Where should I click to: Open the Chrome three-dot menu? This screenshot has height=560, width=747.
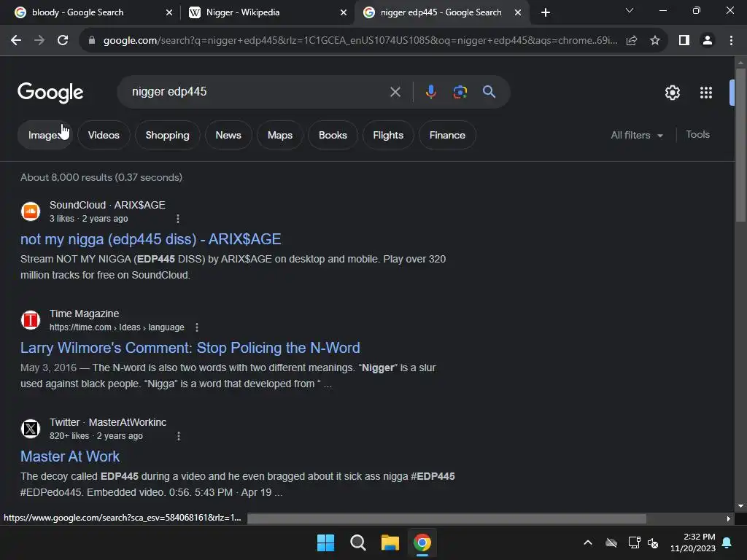(x=731, y=41)
